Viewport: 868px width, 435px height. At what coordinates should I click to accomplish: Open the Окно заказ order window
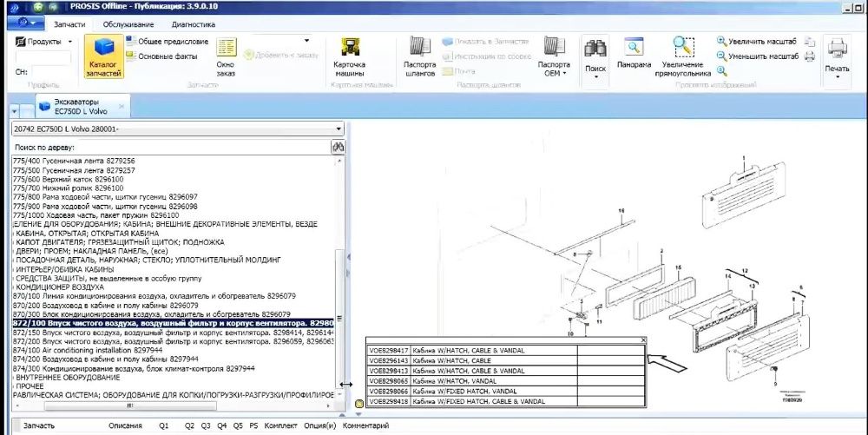pyautogui.click(x=226, y=57)
